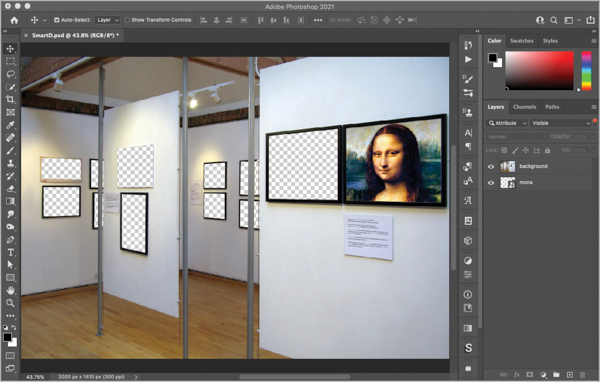Click the Edit Toolbar three dots
This screenshot has width=600, height=382.
pyautogui.click(x=10, y=316)
